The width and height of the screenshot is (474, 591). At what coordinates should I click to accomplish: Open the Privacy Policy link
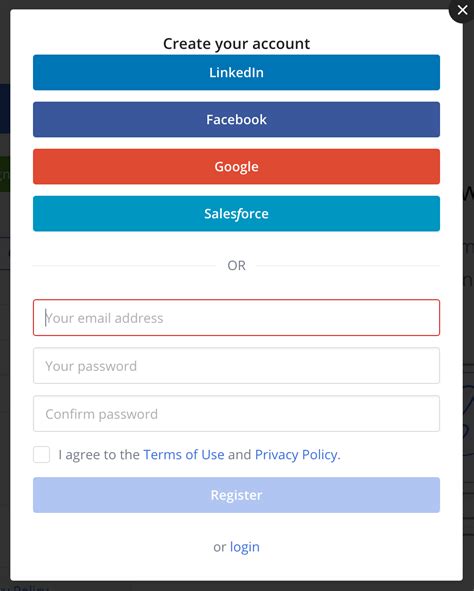click(x=296, y=455)
